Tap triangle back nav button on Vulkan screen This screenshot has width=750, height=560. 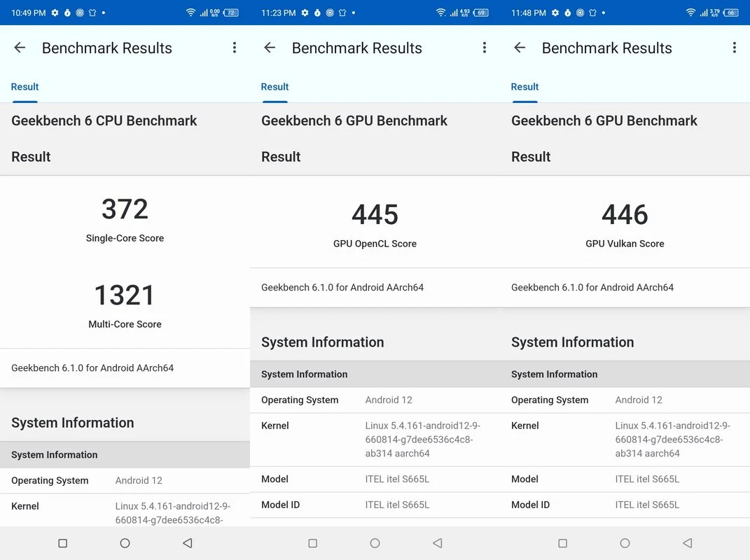tap(688, 543)
